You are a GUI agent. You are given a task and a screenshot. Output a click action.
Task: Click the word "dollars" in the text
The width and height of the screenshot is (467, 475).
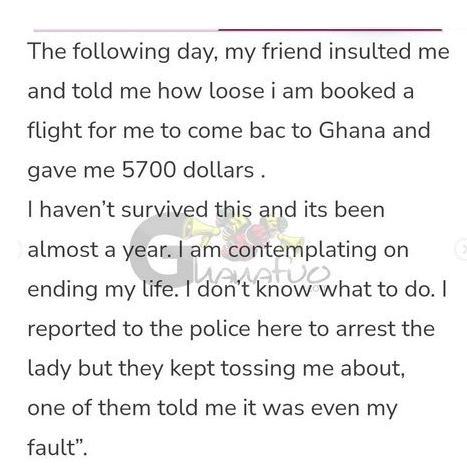(219, 170)
